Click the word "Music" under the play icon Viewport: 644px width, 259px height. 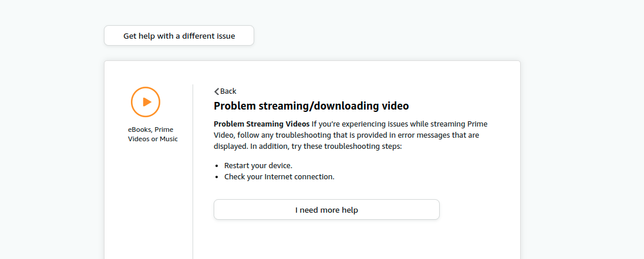[167, 139]
